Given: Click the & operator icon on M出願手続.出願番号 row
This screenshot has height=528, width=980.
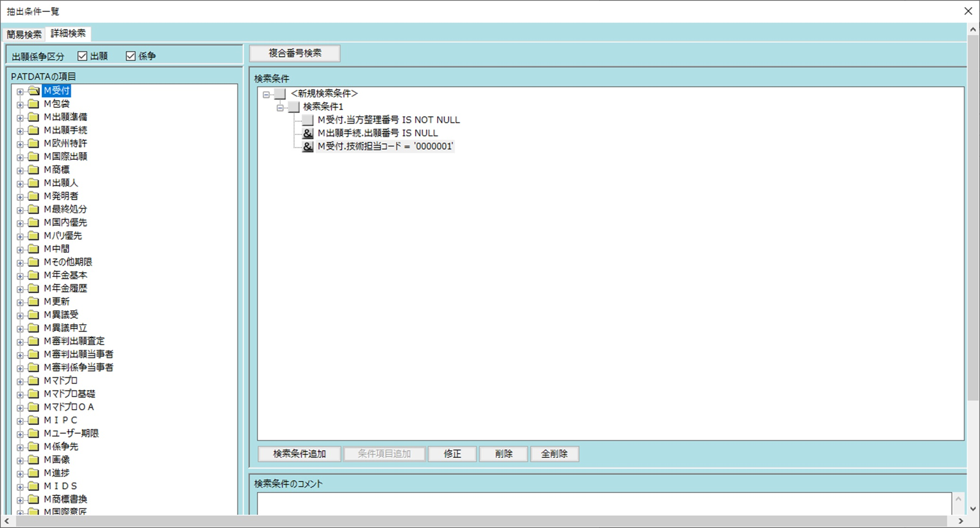Looking at the screenshot, I should tap(308, 133).
